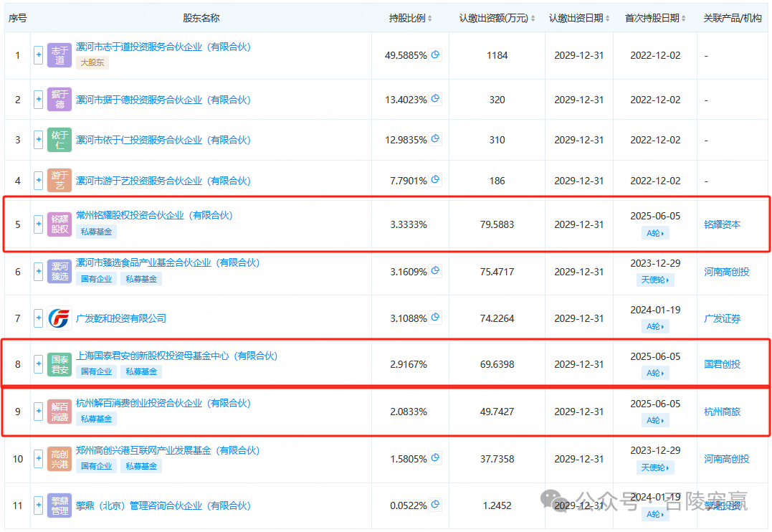The height and width of the screenshot is (532, 772).
Task: Open 漯河市据于德投资服务合伙企业 link
Action: click(163, 100)
